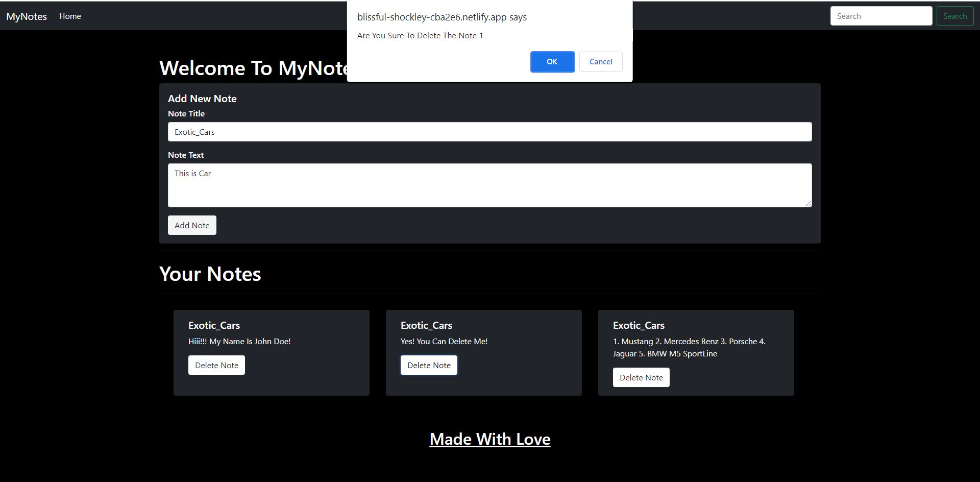
Task: Click into the Note Title field
Action: click(489, 132)
